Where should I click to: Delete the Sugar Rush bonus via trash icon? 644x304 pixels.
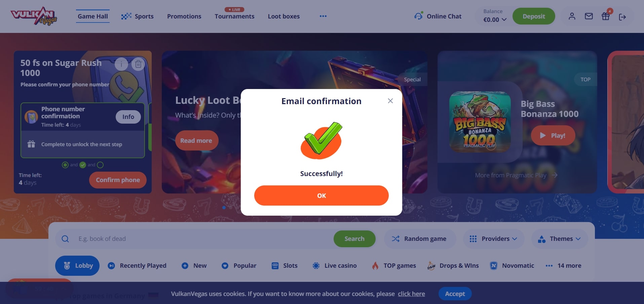tap(138, 64)
